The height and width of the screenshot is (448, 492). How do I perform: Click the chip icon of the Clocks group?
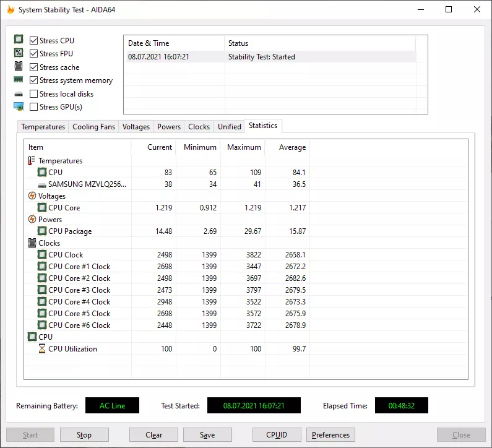pos(32,243)
